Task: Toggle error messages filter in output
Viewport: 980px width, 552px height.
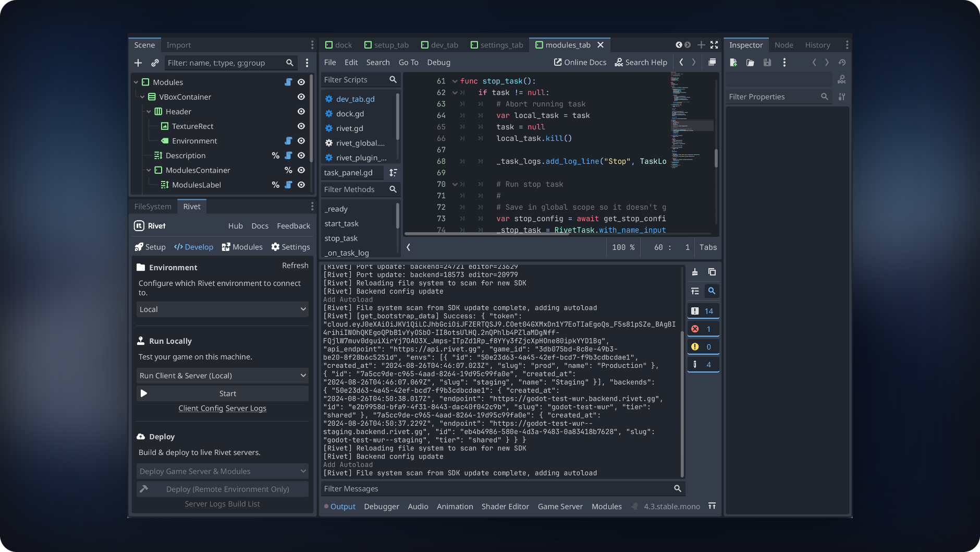Action: 703,329
